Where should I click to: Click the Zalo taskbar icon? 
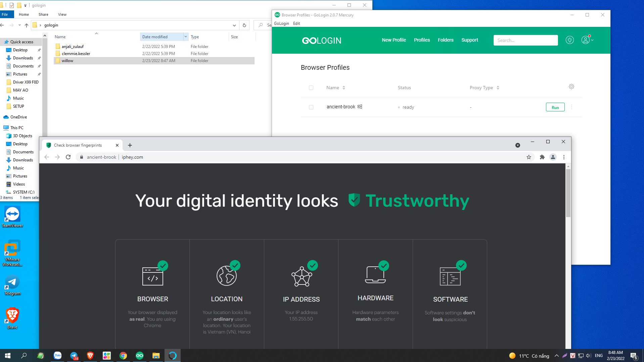[x=58, y=355]
